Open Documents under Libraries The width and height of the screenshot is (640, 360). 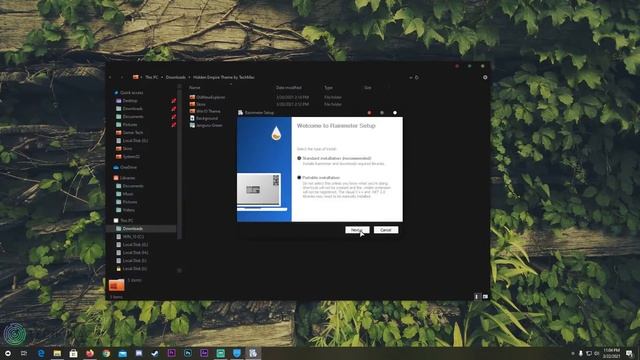pos(130,186)
